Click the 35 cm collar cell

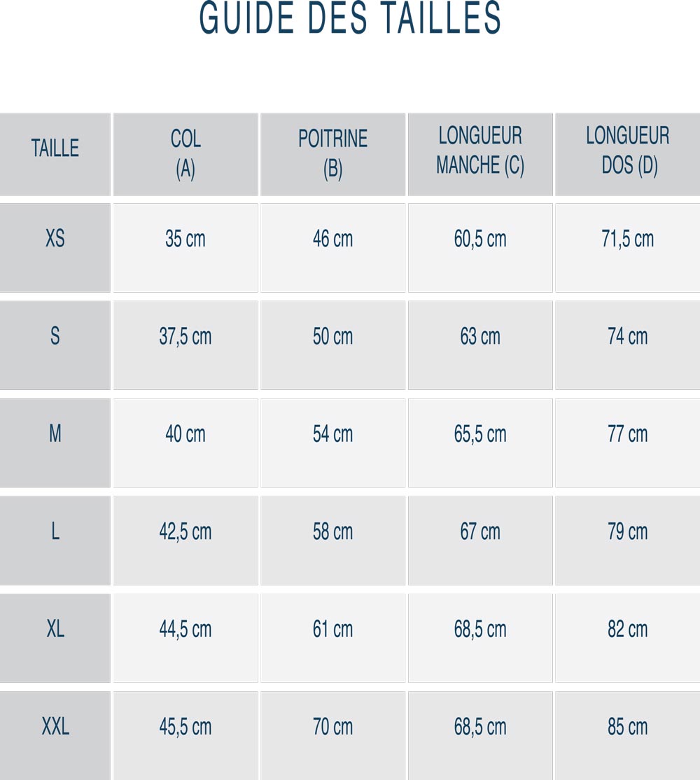(x=185, y=239)
